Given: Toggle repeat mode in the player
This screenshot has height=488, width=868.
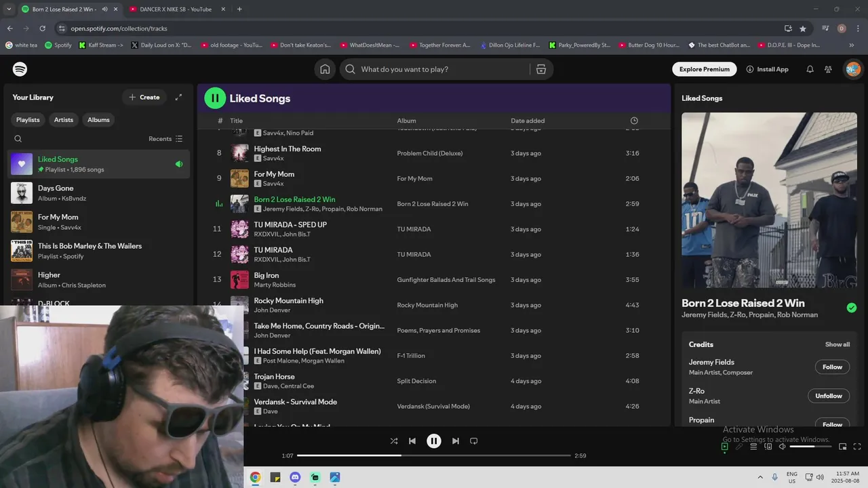Looking at the screenshot, I should [x=474, y=441].
